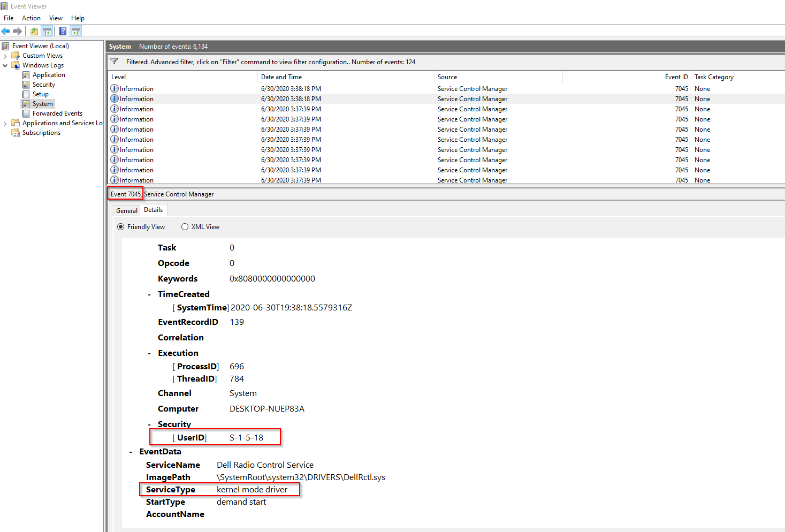785x532 pixels.
Task: Toggle the Show/Hide Action Pane toolbar icon
Action: [x=76, y=31]
